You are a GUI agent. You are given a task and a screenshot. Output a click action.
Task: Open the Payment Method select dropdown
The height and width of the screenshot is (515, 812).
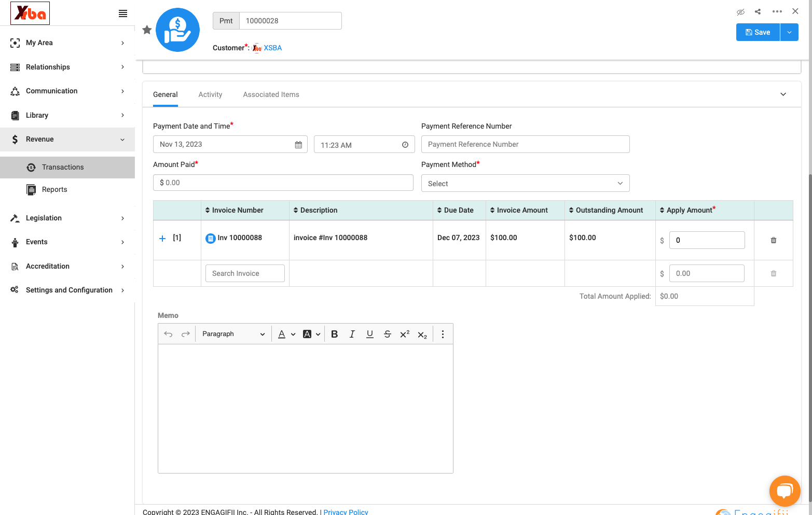coord(526,183)
